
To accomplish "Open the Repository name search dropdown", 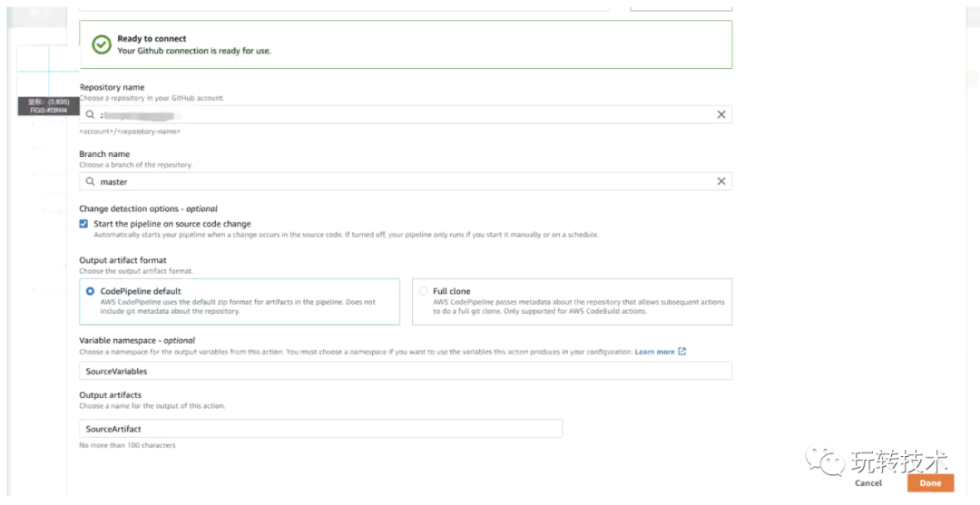I will [399, 115].
